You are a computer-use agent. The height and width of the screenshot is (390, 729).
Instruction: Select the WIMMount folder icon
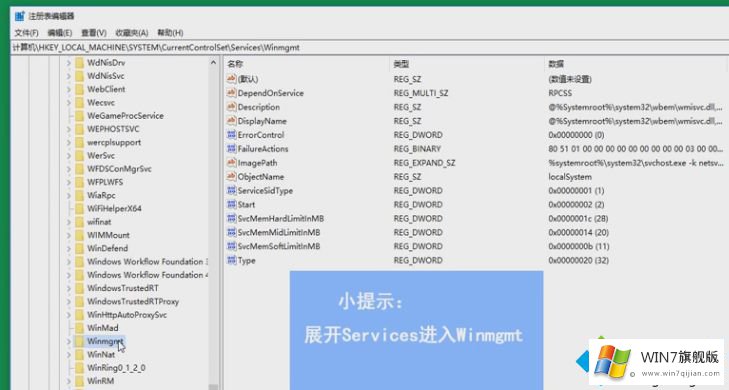pyautogui.click(x=80, y=235)
